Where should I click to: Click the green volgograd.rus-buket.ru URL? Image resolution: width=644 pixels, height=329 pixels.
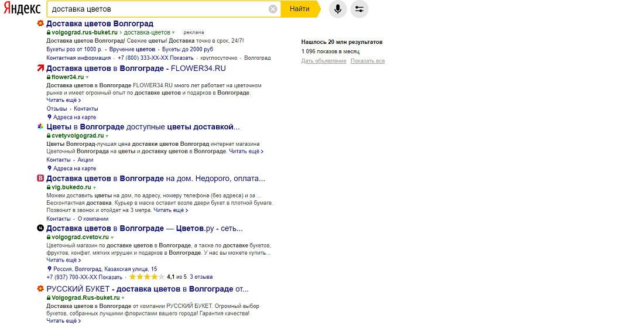click(85, 32)
